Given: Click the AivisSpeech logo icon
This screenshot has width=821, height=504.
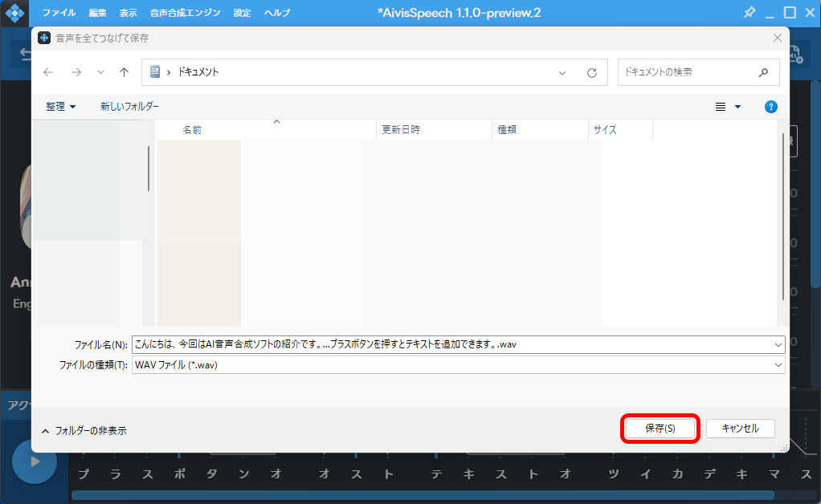Looking at the screenshot, I should [14, 13].
